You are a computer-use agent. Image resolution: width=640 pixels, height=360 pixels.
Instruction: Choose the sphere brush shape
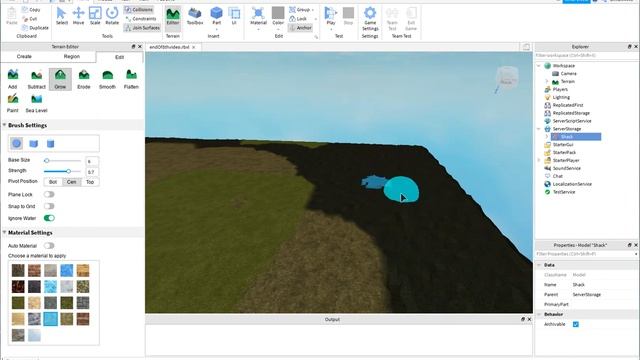17,143
